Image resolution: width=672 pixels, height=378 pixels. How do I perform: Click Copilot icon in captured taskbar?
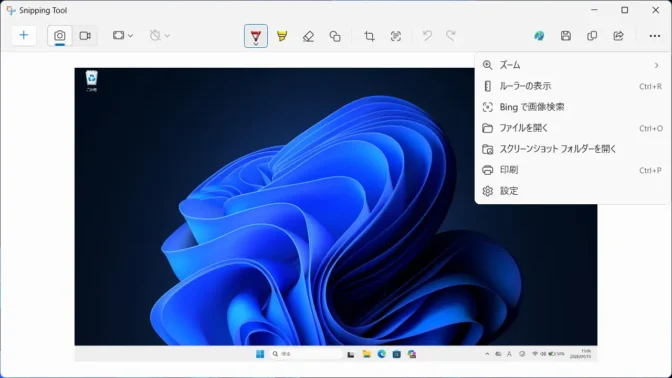tap(412, 354)
